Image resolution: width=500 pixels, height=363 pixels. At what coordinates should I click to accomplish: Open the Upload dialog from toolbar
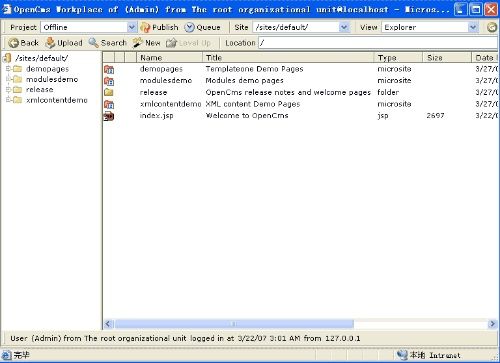[64, 43]
